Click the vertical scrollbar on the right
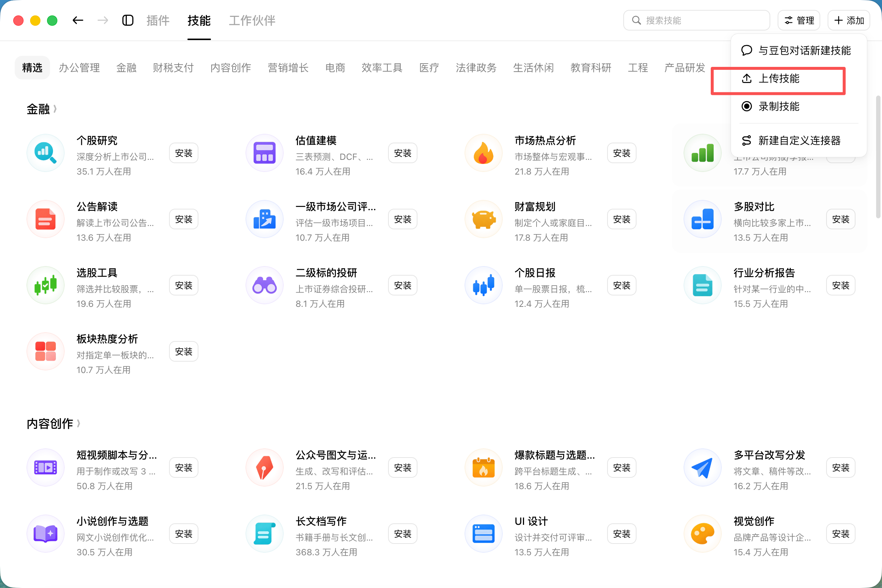Screen dimensions: 882x588 [878, 157]
